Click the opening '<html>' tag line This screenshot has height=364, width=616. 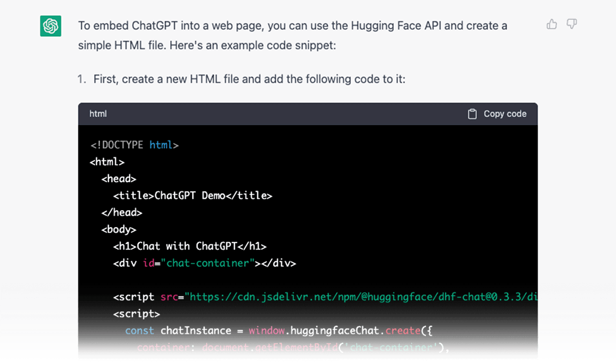click(x=107, y=162)
